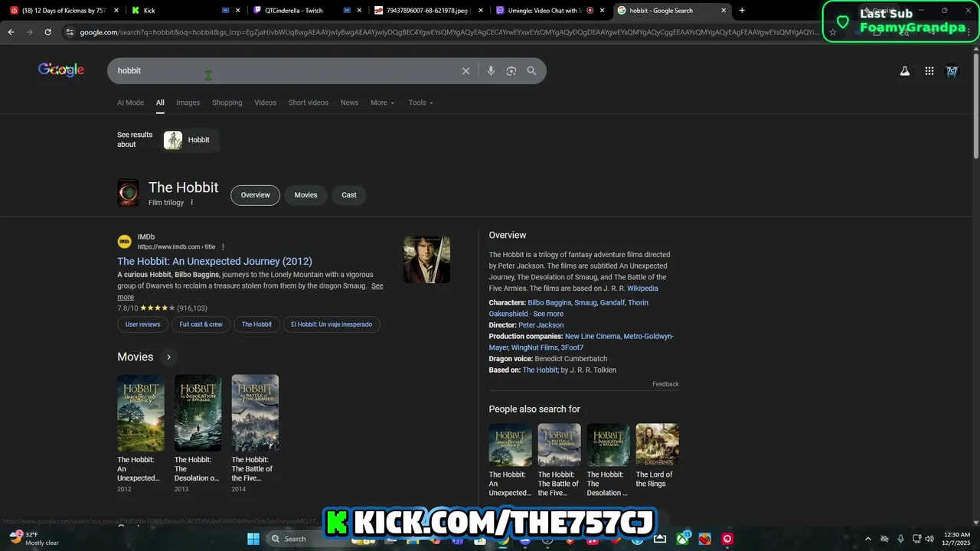Viewport: 980px width, 551px height.
Task: Select the Overview chip for The Hobbit
Action: click(255, 195)
